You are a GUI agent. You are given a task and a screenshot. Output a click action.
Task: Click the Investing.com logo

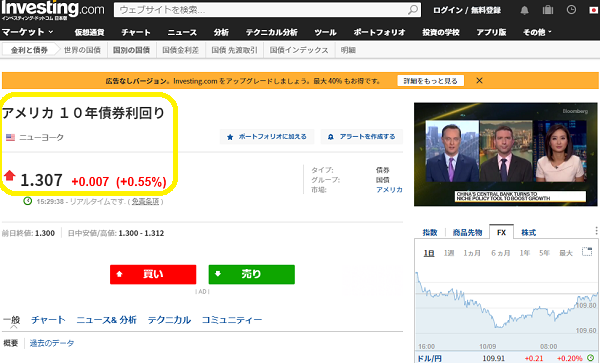(53, 10)
